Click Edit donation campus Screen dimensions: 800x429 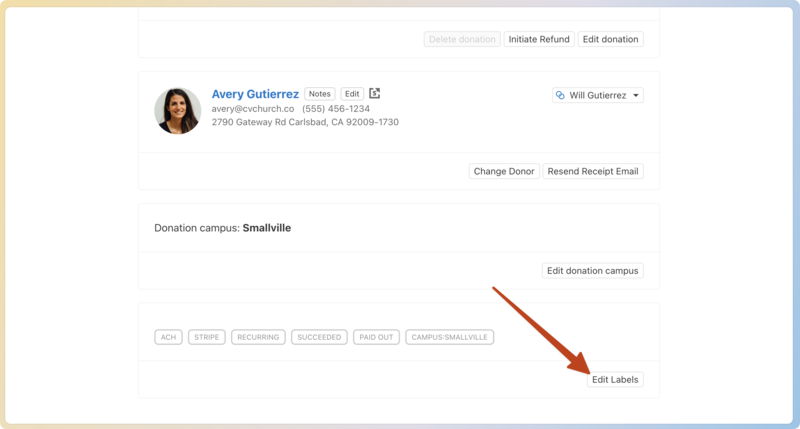click(x=593, y=270)
